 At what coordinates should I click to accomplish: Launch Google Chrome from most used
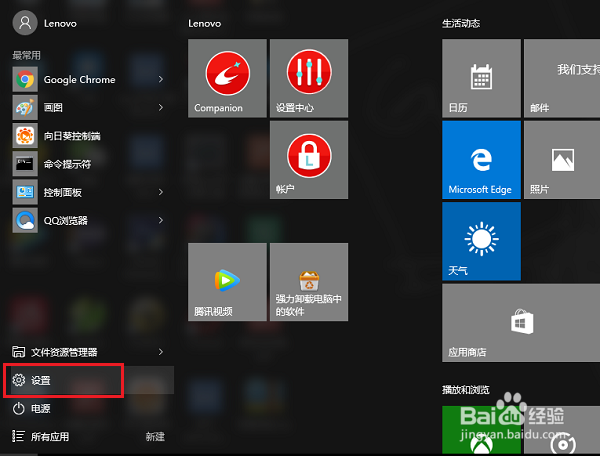25,79
